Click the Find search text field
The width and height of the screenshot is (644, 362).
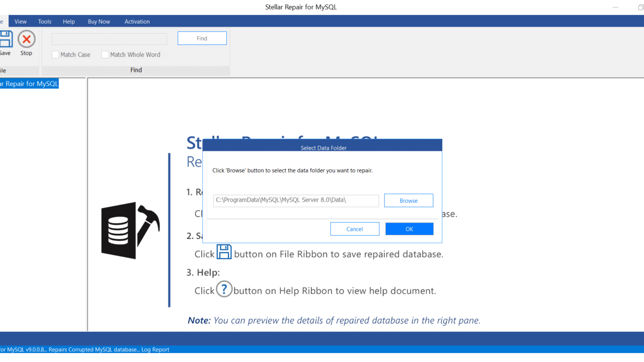coord(109,39)
